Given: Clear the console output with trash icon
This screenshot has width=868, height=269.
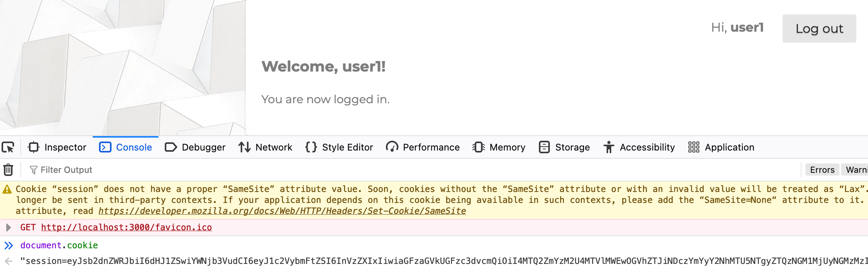Looking at the screenshot, I should click(8, 170).
